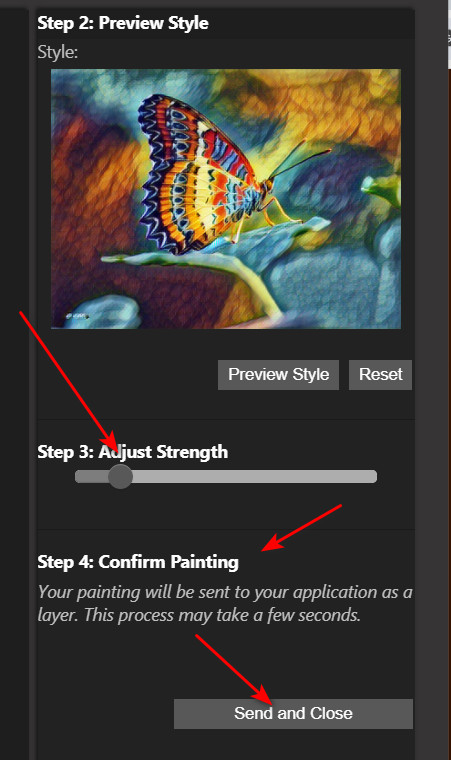451x760 pixels.
Task: Select the butterfly style preview image
Action: 226,199
